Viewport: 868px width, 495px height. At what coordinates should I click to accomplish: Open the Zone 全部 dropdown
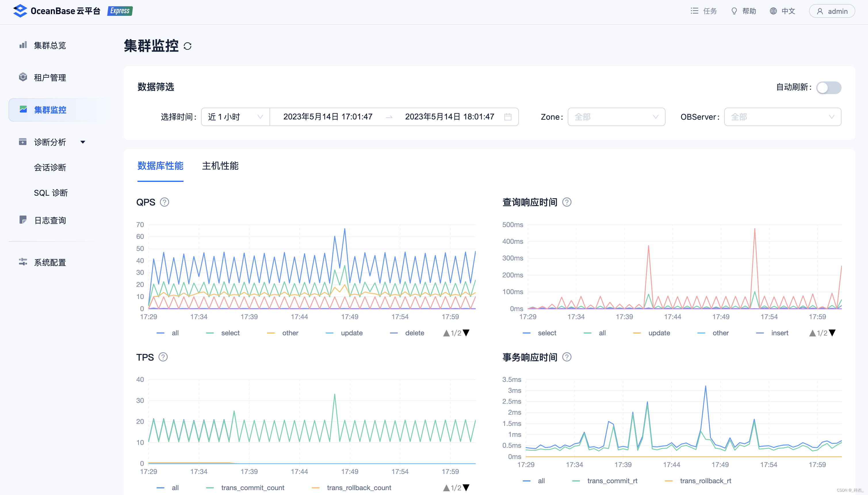point(616,117)
